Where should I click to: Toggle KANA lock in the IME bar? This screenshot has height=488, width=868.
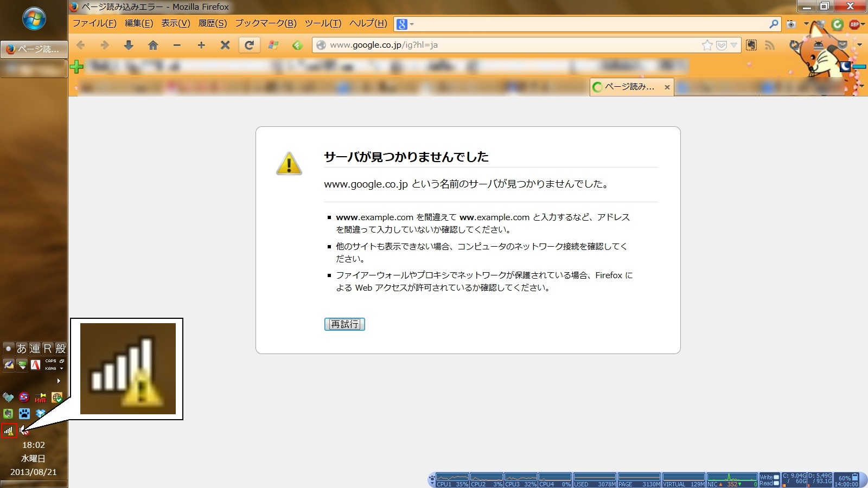(50, 368)
